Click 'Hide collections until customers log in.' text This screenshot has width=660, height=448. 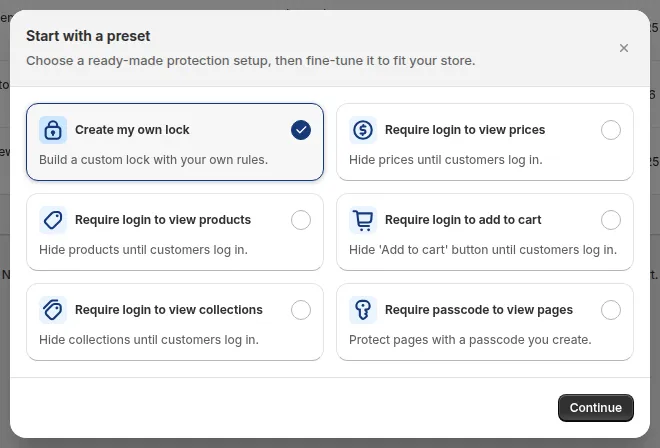(149, 340)
